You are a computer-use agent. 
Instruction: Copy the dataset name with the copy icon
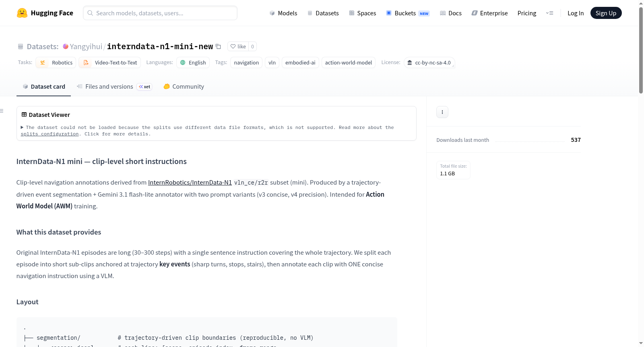pyautogui.click(x=218, y=46)
